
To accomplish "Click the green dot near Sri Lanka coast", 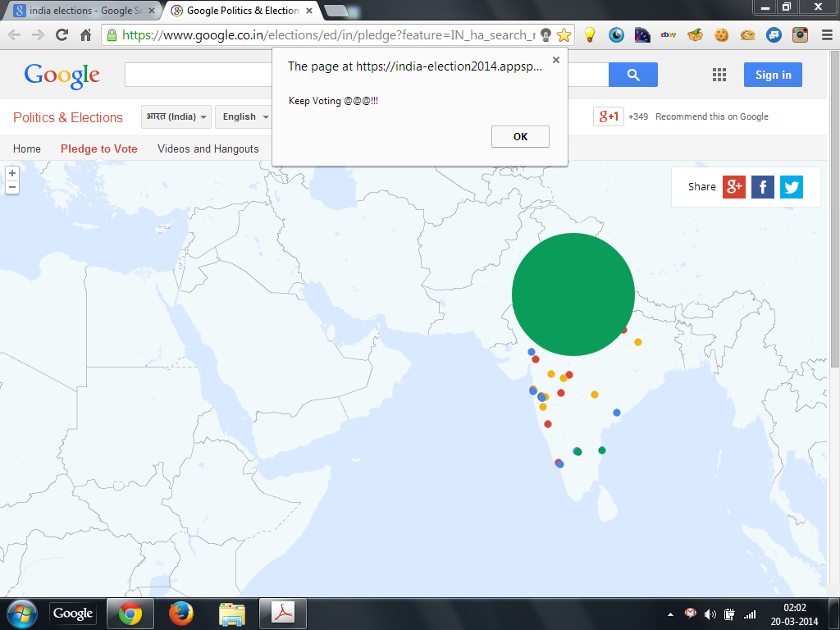I will tap(601, 450).
